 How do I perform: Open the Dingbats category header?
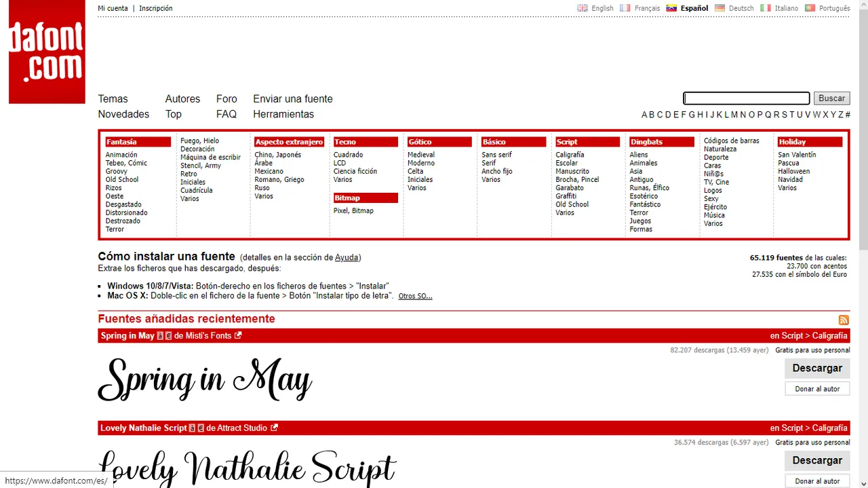(x=662, y=142)
